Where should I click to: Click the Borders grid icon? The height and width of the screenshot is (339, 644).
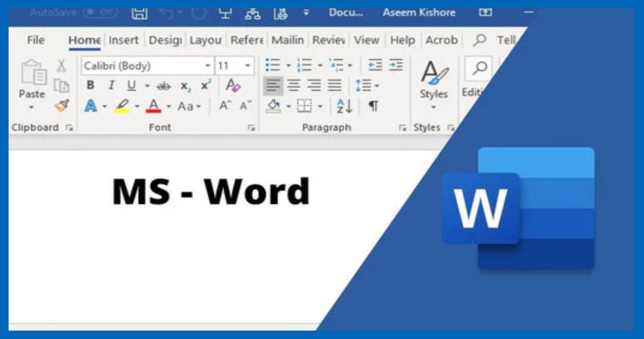point(304,106)
